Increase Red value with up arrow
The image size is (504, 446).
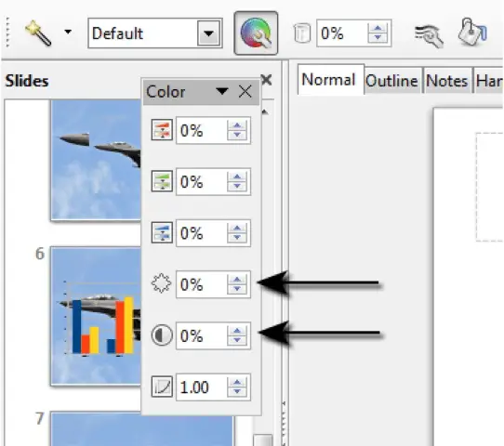237,125
